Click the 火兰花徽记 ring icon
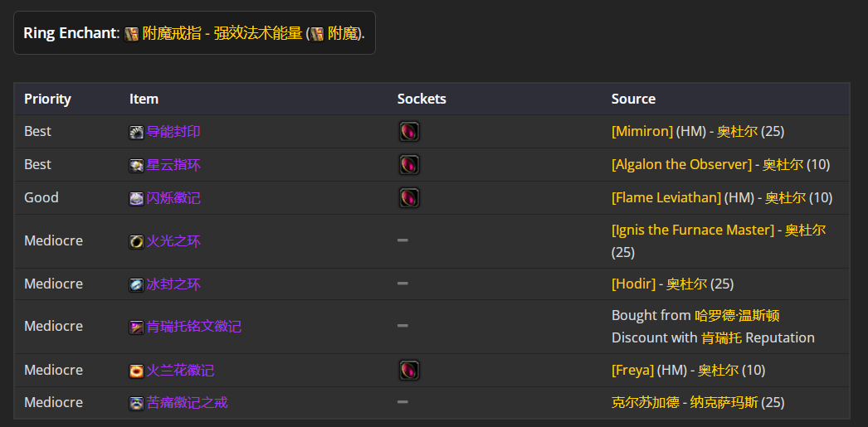 coord(136,371)
